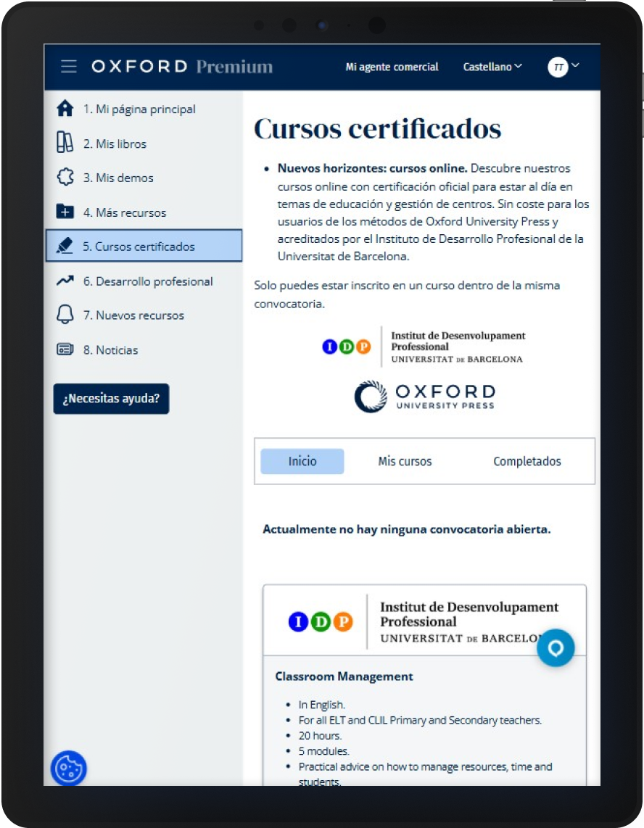Image resolution: width=644 pixels, height=828 pixels.
Task: Click the puzzle icon beside Mis demos
Action: click(65, 177)
